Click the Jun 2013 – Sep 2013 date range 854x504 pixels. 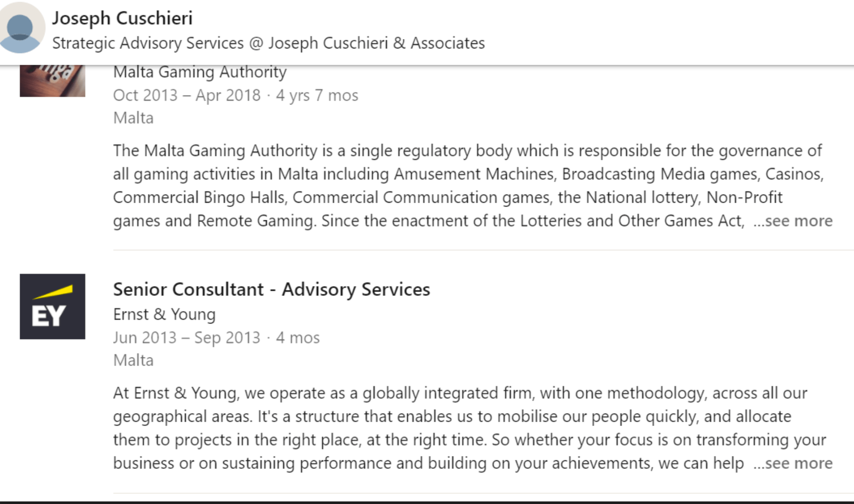(x=186, y=338)
